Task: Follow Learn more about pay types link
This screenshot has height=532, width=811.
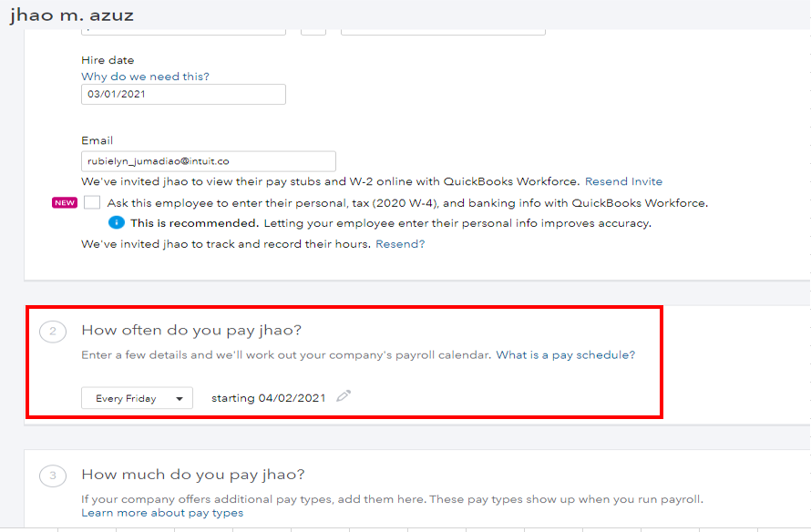Action: (x=162, y=513)
